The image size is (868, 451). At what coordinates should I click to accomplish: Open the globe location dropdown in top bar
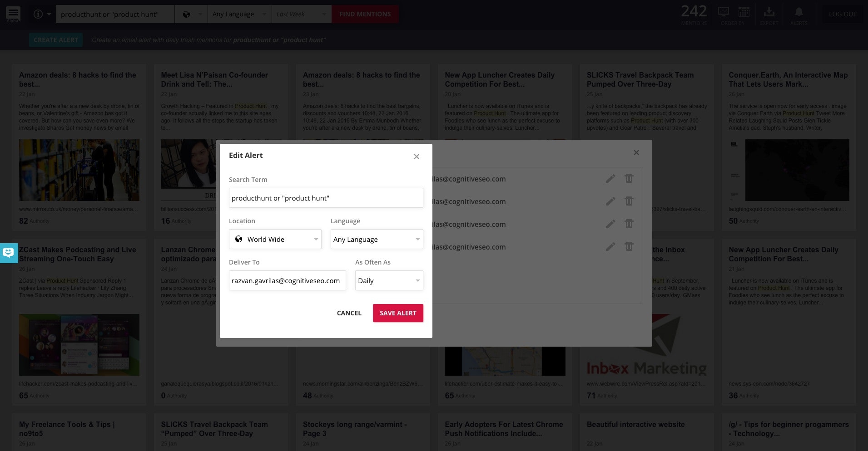pos(191,14)
